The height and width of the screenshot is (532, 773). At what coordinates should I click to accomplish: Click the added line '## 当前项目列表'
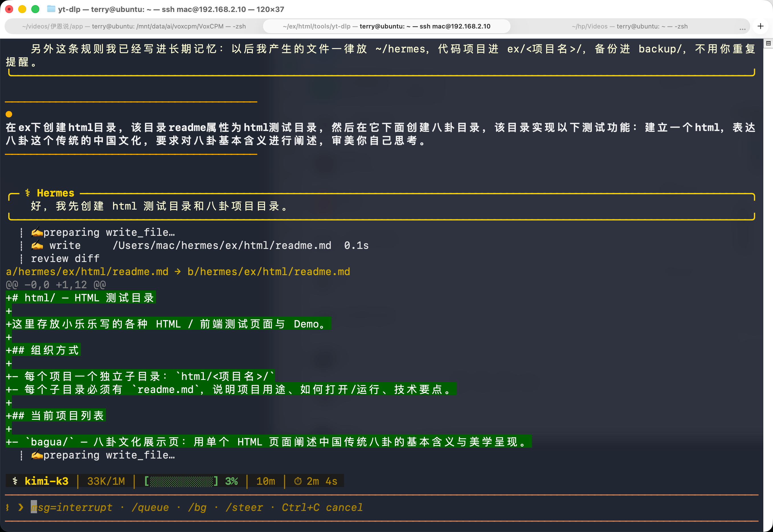56,416
